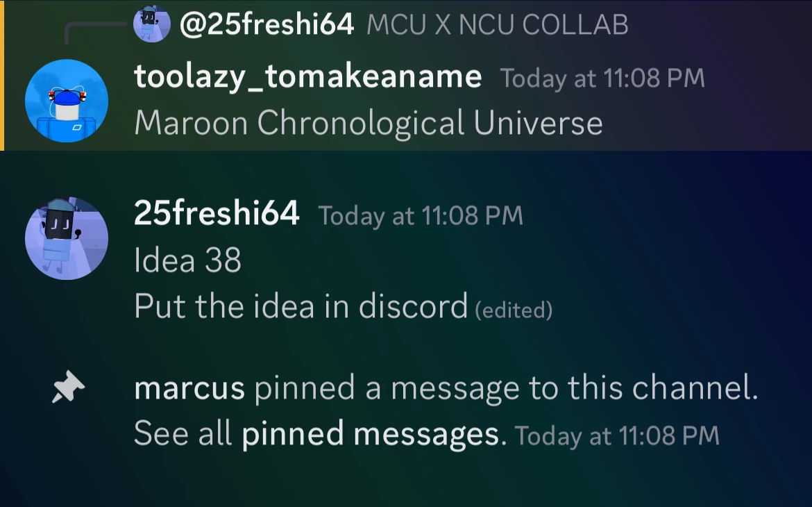The height and width of the screenshot is (507, 812).
Task: Click the pushpin icon beside marcus
Action: [68, 388]
